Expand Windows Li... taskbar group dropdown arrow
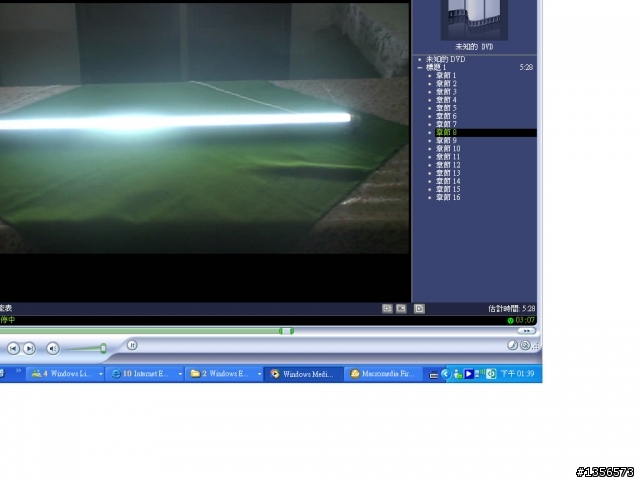Screen dimensions: 640x480 tap(100, 374)
